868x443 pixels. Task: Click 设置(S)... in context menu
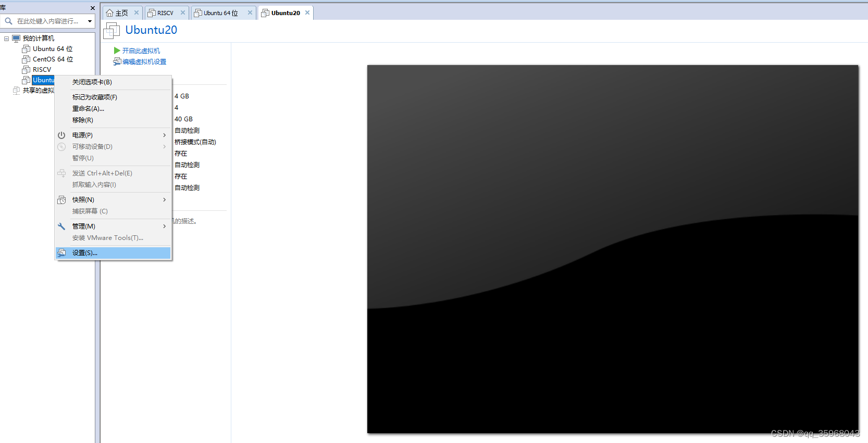point(113,253)
